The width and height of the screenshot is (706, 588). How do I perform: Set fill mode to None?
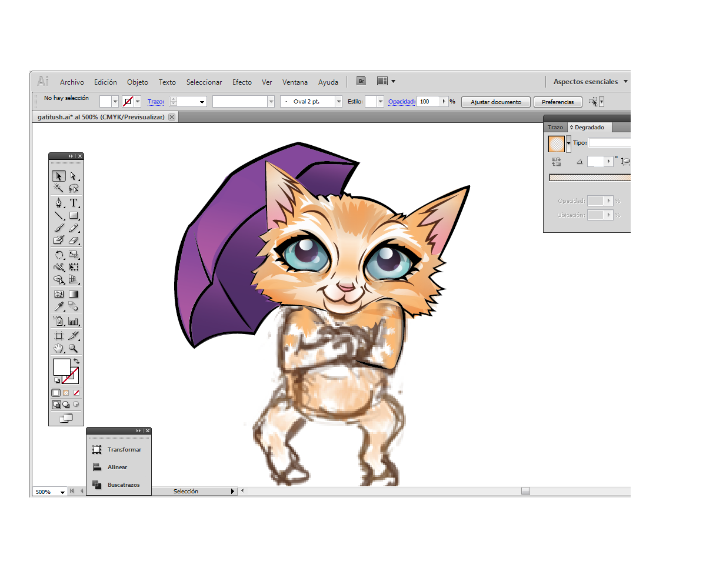[76, 393]
